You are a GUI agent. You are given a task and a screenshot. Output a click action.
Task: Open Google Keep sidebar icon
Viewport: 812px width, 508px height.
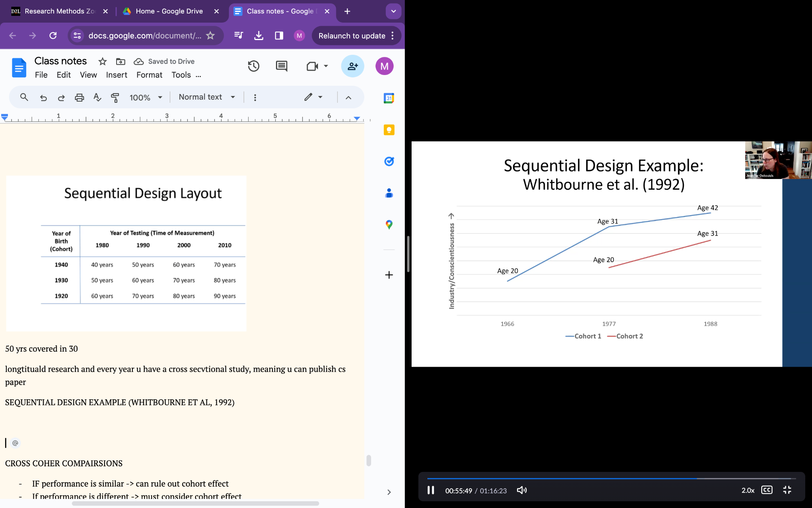coord(389,130)
